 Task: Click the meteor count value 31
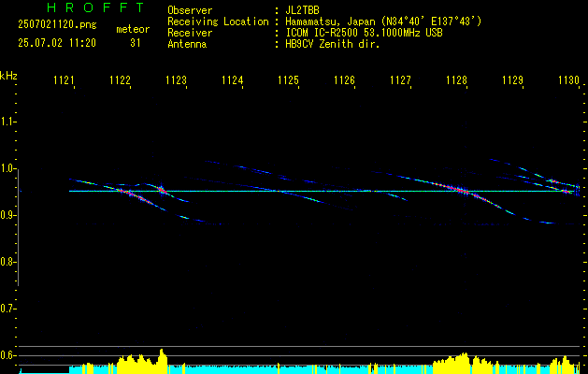coord(136,43)
